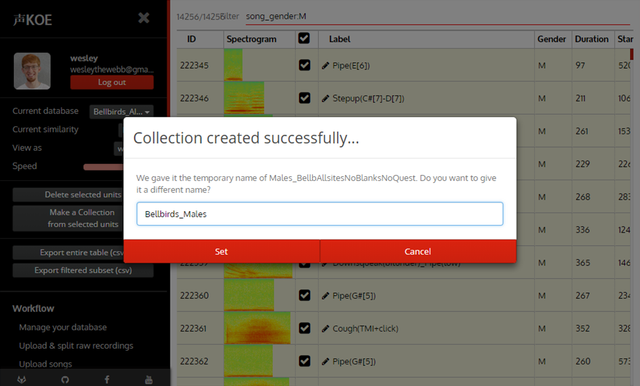Play spectrogram of unit 222361

257,328
